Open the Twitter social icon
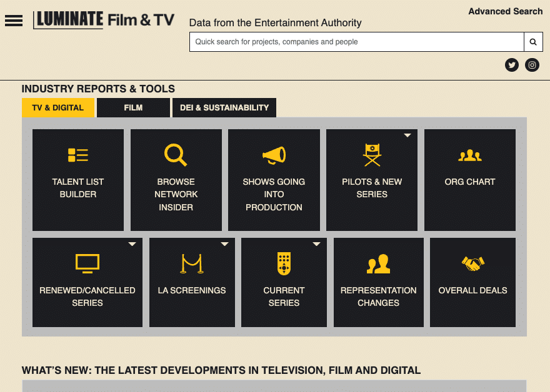 point(512,65)
